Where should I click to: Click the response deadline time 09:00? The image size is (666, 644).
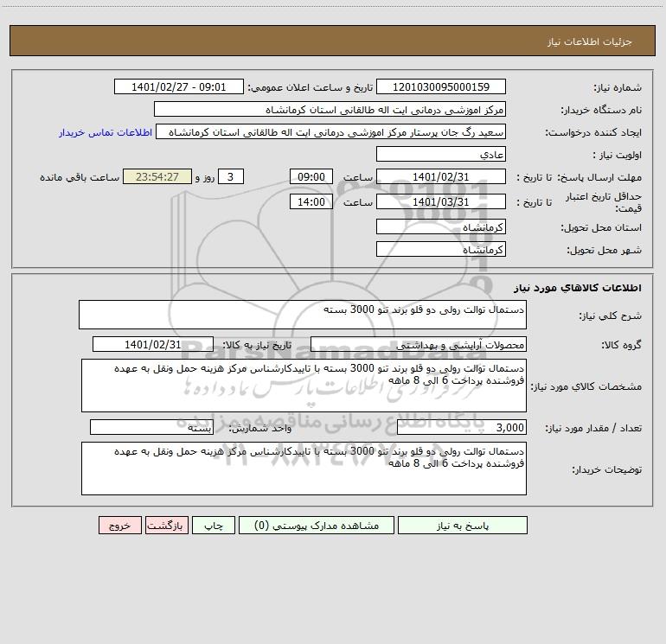click(x=311, y=176)
